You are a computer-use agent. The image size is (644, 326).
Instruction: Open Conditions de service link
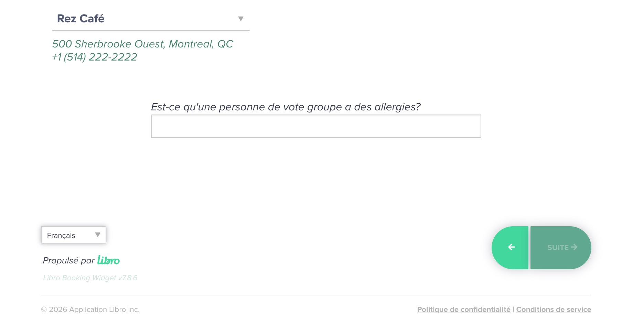click(x=554, y=309)
